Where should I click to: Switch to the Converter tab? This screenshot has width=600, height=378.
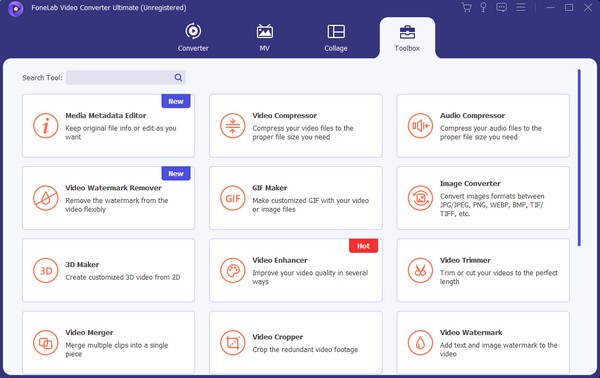click(x=193, y=37)
